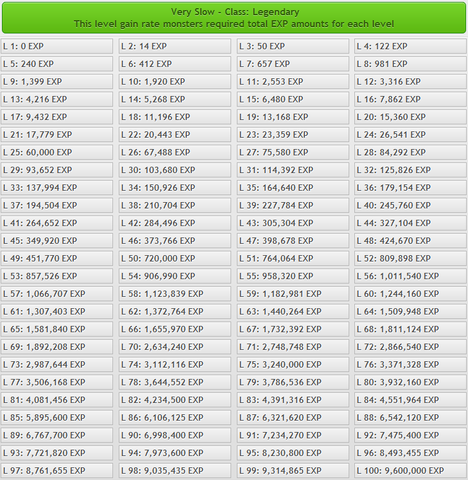Select the L 53: 857,526 EXP cell
This screenshot has width=468, height=480.
tap(57, 276)
